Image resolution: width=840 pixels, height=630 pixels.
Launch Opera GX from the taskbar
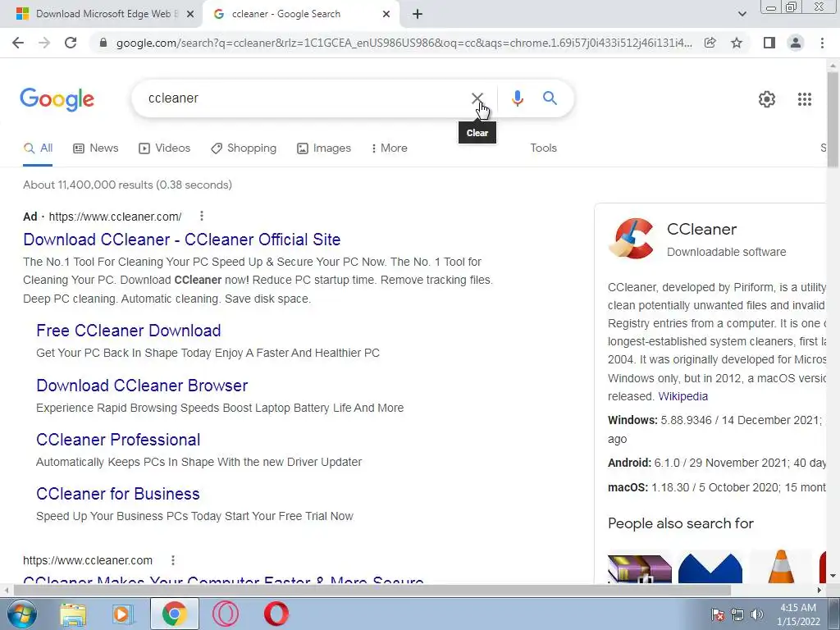(x=225, y=614)
